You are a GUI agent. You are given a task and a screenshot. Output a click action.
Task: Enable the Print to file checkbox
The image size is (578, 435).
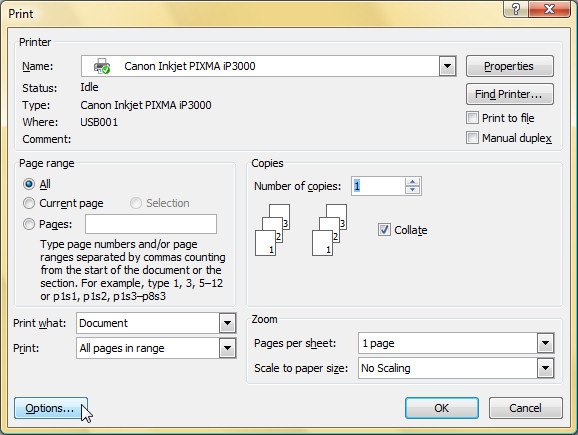tap(472, 118)
